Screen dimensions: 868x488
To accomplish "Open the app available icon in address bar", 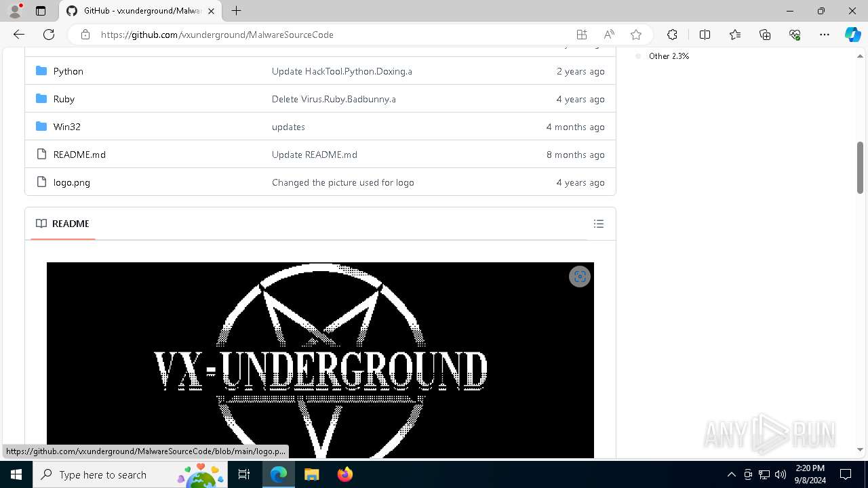I will [x=581, y=35].
